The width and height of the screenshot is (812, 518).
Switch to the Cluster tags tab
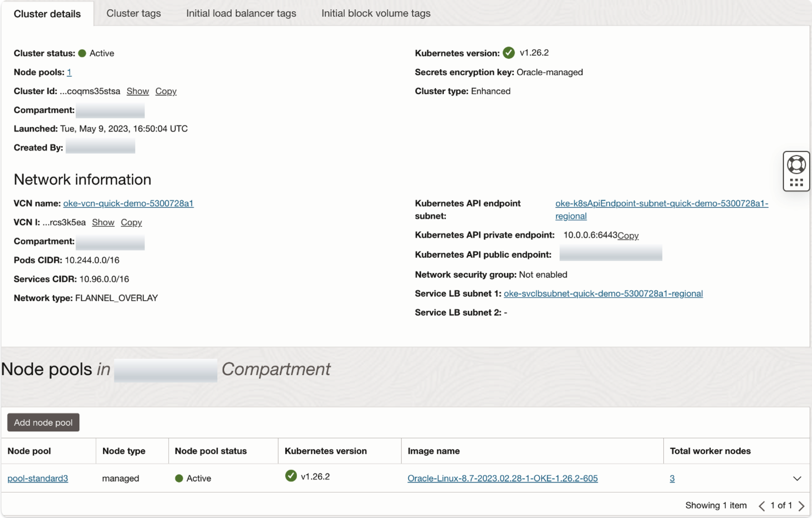(134, 13)
